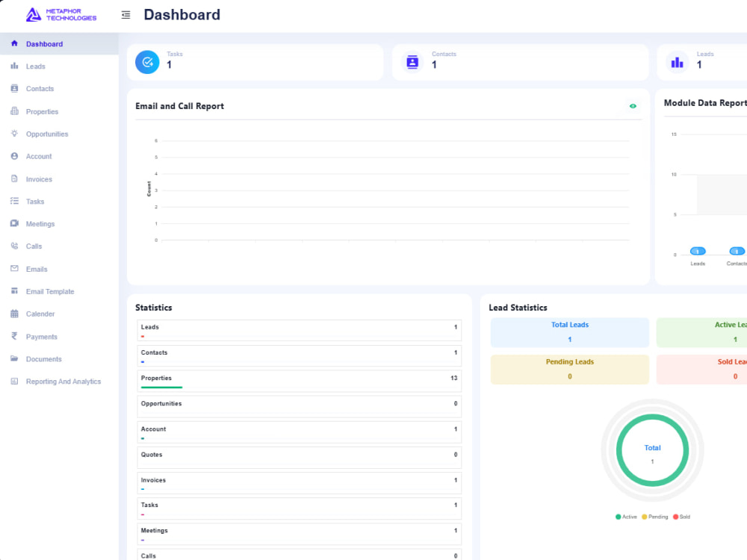Click the Leads row in Statistics list
This screenshot has width=747, height=560.
pyautogui.click(x=300, y=331)
